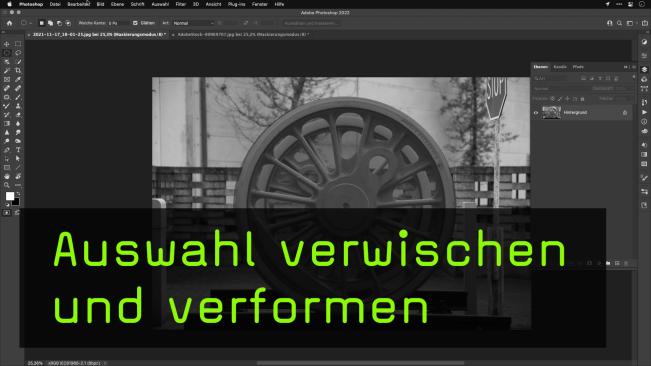
Task: Click the white foreground color swatch
Action: click(10, 195)
